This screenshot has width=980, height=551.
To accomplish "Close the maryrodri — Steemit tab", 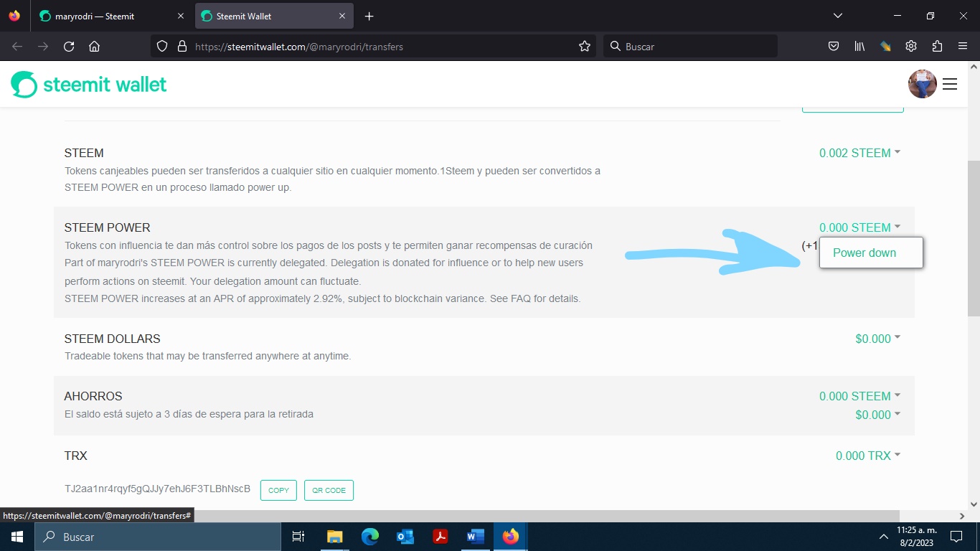I will [x=181, y=16].
